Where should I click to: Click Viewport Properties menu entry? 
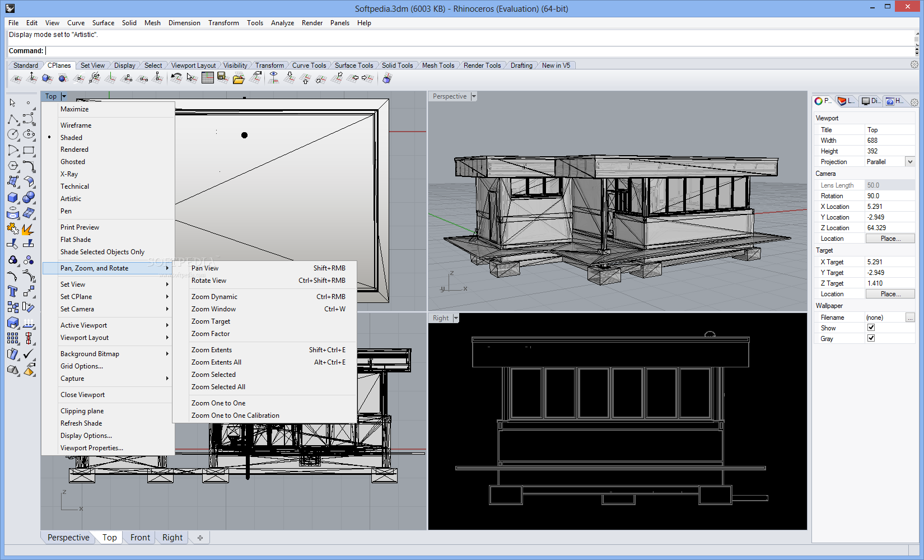108,448
